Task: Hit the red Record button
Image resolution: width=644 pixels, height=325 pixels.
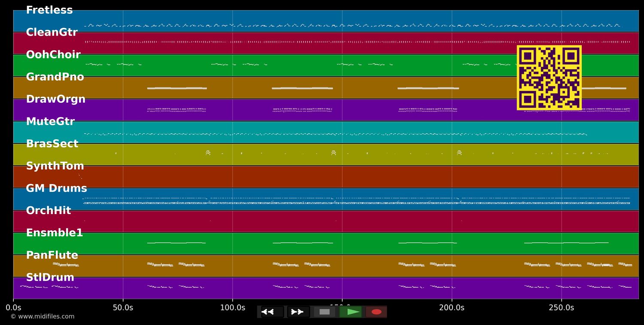Action: (x=377, y=312)
